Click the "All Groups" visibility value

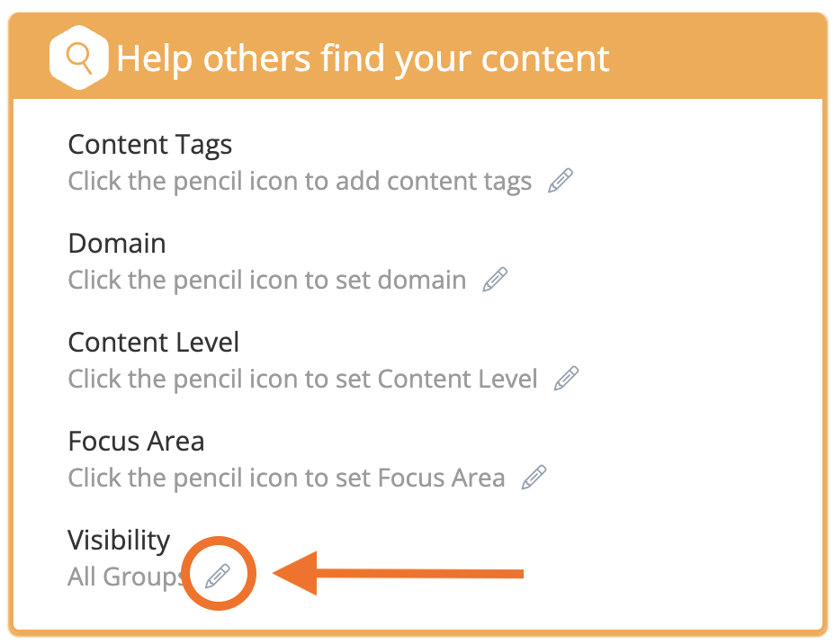point(125,577)
